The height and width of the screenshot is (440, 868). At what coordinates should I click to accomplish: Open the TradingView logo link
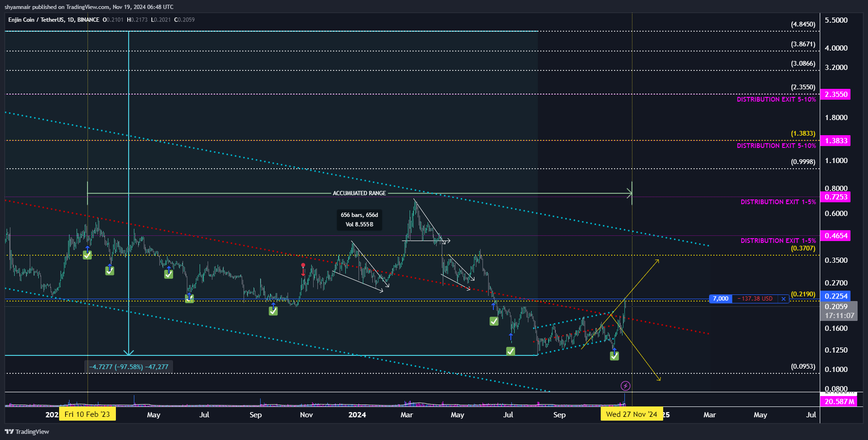[27, 431]
